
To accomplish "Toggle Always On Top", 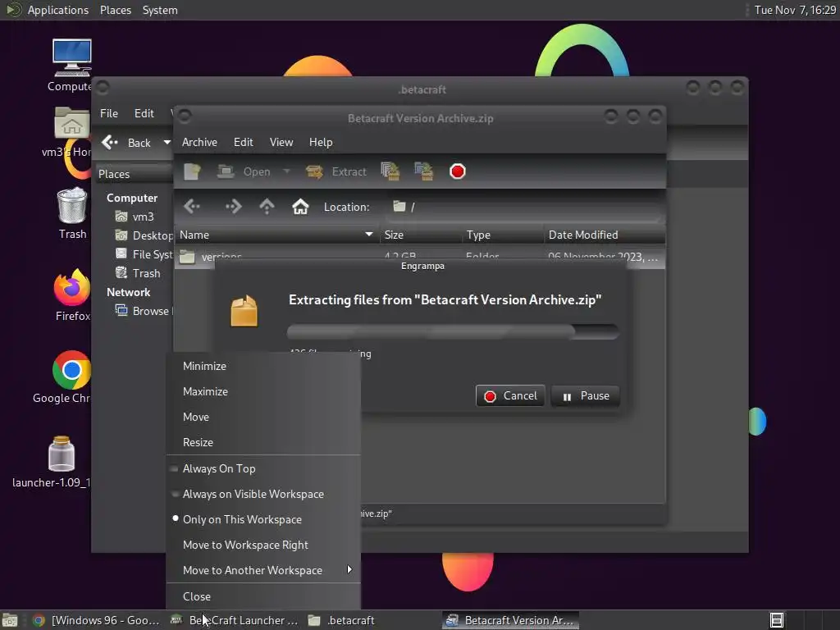I will point(263,468).
